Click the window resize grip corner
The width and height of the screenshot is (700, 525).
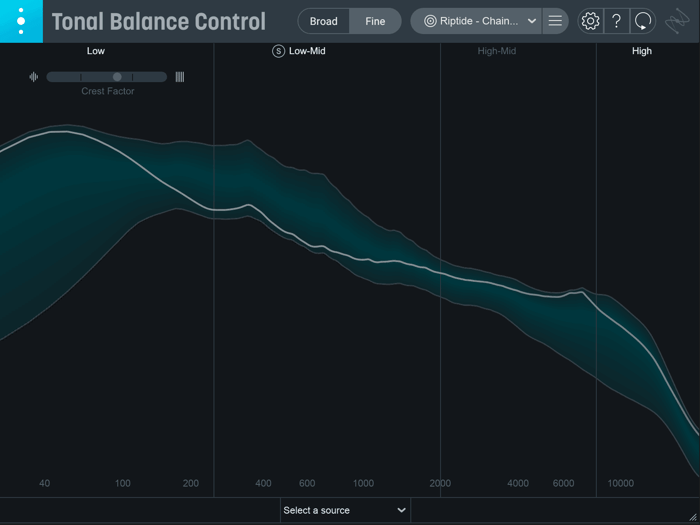(x=693, y=517)
